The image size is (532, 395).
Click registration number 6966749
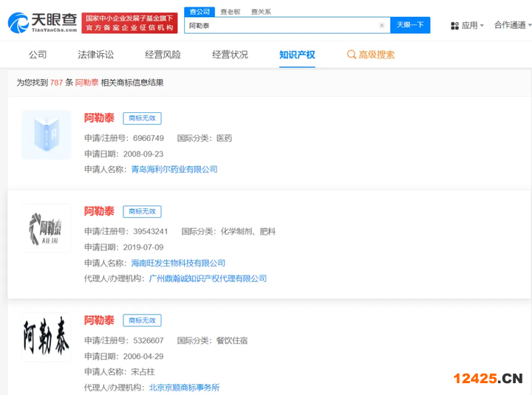[149, 138]
